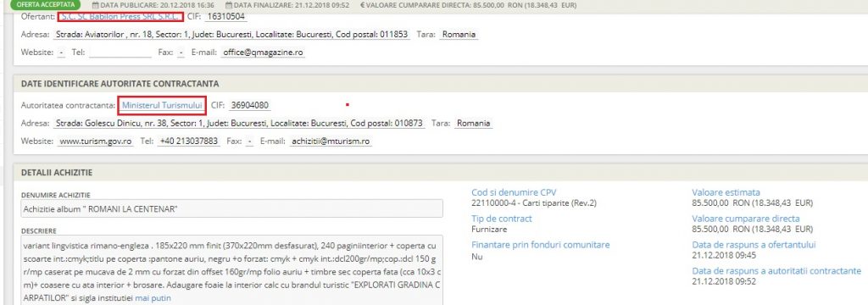Open the Ministerul Turismului authority link

point(163,104)
